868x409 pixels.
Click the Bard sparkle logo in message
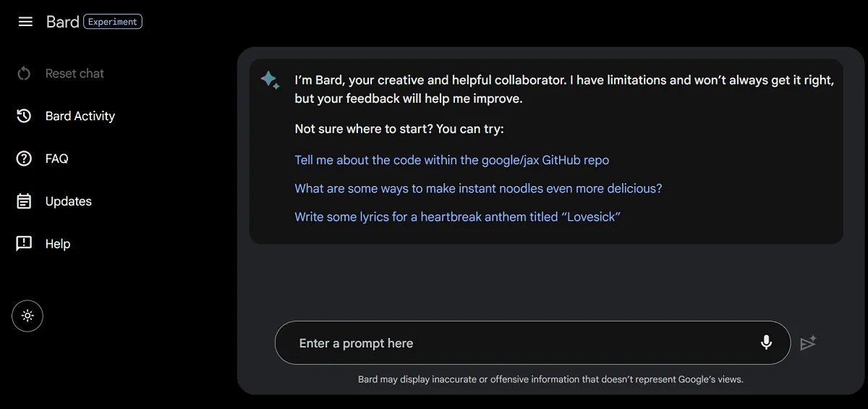click(270, 80)
